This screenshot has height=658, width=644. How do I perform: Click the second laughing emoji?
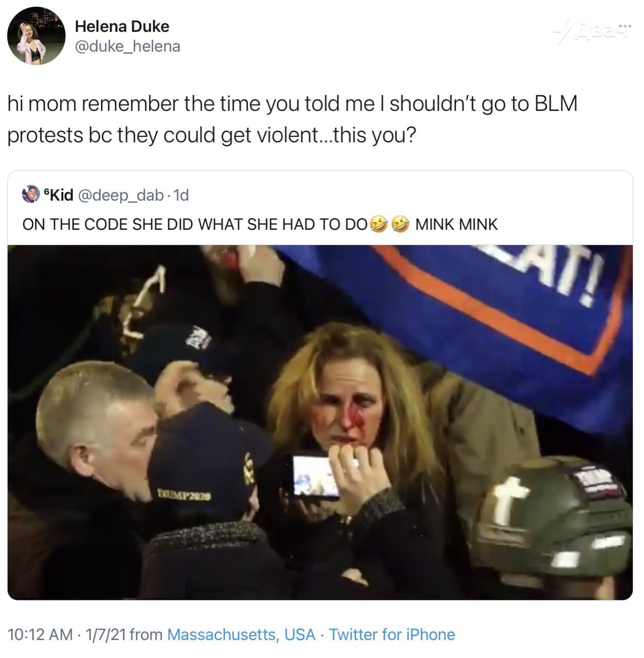click(400, 224)
